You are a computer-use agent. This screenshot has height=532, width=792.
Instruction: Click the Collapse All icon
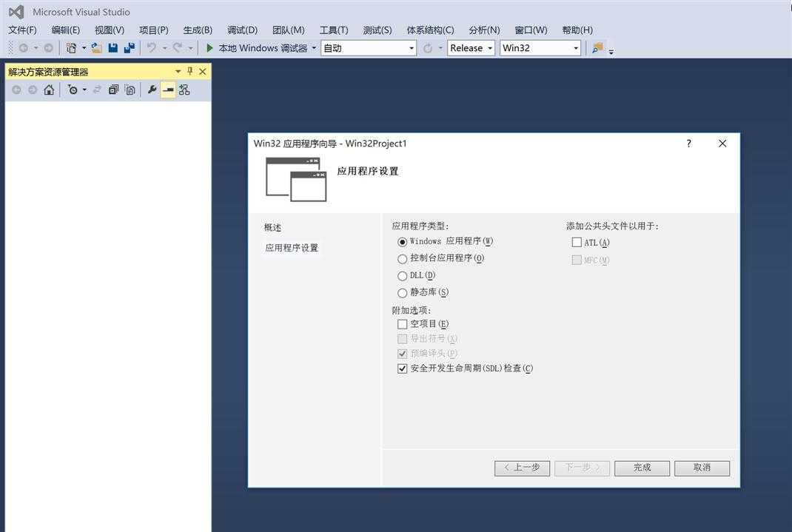tap(114, 90)
